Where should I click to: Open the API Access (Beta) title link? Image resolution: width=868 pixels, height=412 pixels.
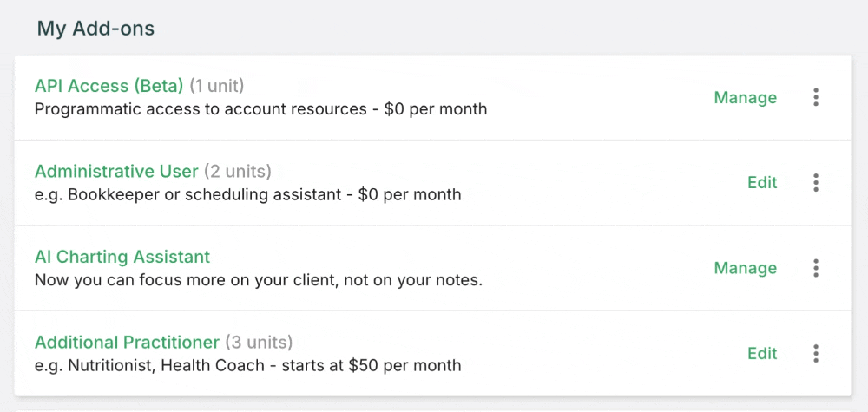[109, 86]
